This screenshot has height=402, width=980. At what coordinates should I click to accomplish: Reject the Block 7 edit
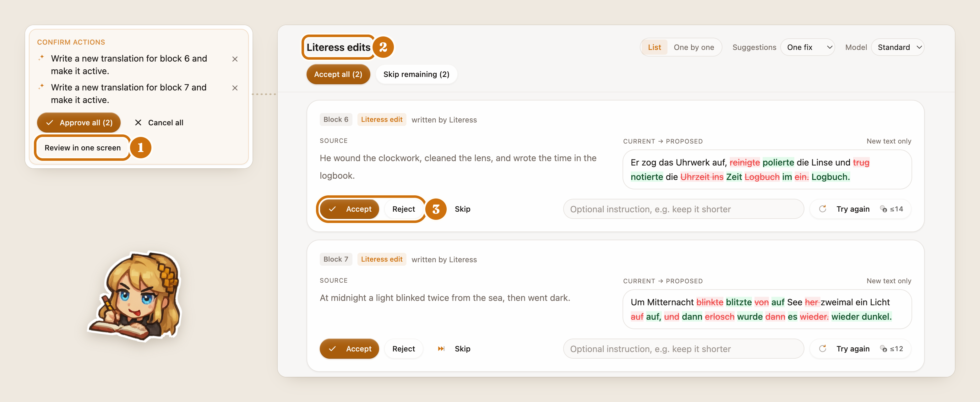point(404,349)
